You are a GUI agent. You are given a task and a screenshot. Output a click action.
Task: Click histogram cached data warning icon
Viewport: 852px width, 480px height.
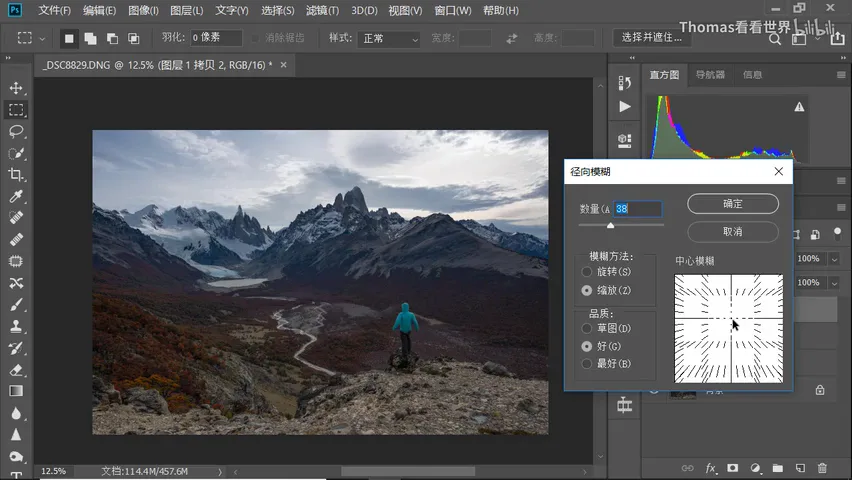pyautogui.click(x=799, y=107)
